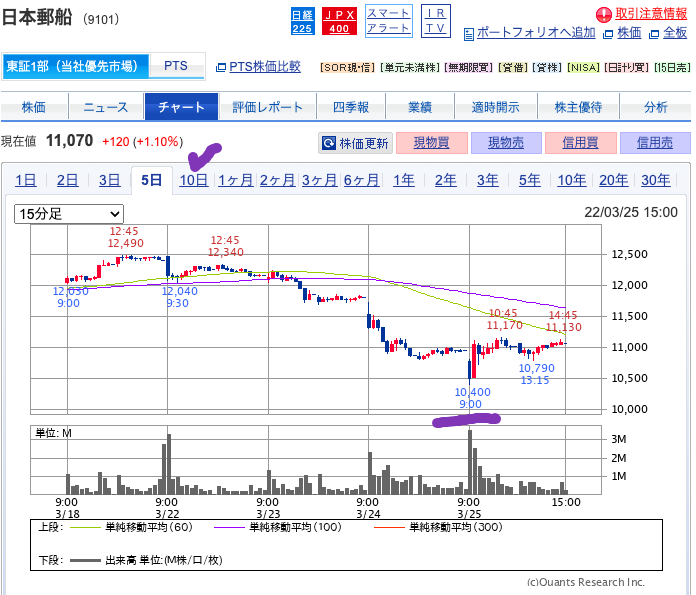Image resolution: width=696 pixels, height=595 pixels.
Task: Click the 3/25 9:00 volume spike bar
Action: pos(470,462)
